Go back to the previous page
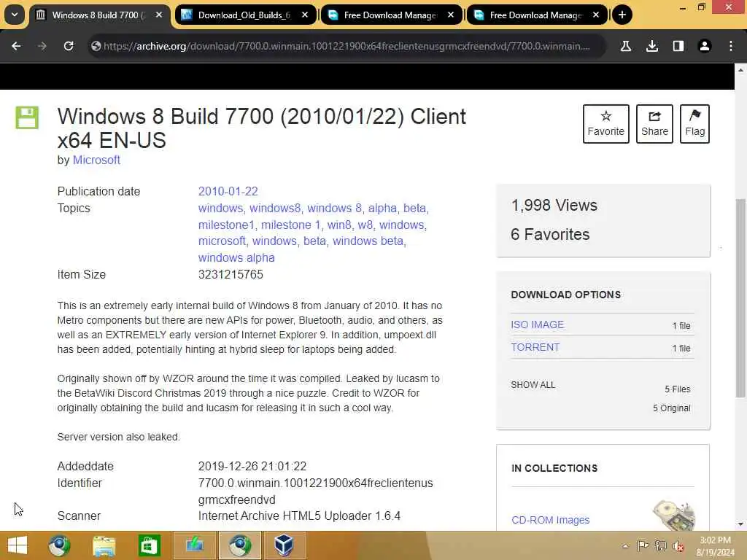Screen dimensions: 747x560 (16, 46)
